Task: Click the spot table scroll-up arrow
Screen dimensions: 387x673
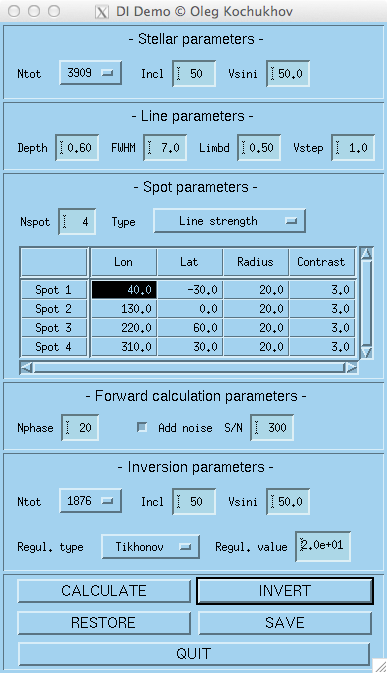Action: tap(366, 253)
